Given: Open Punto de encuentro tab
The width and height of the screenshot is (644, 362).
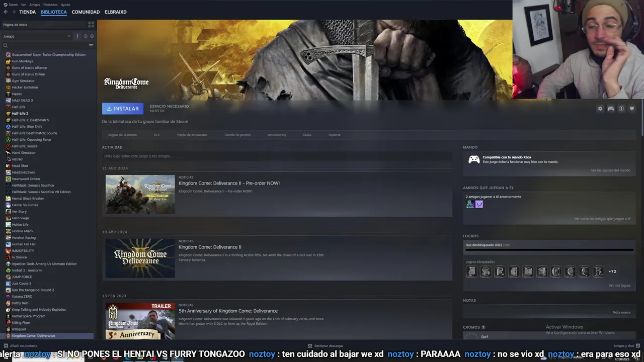Looking at the screenshot, I should coord(192,135).
